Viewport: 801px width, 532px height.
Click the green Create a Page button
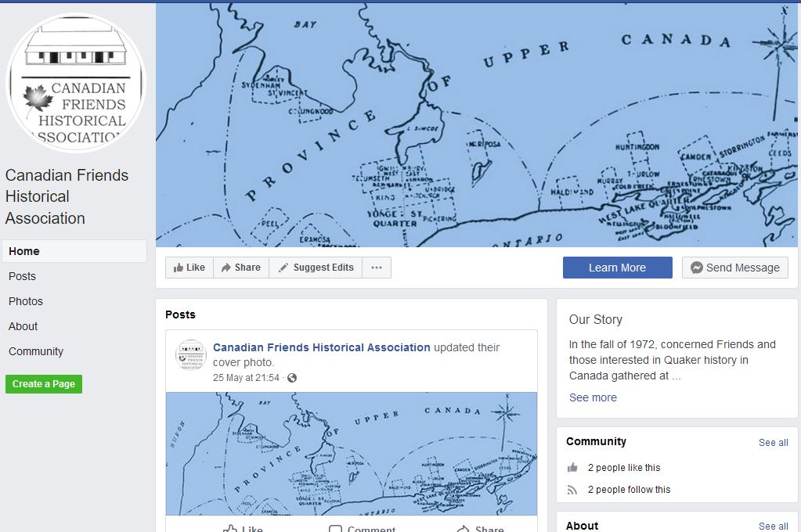(44, 384)
